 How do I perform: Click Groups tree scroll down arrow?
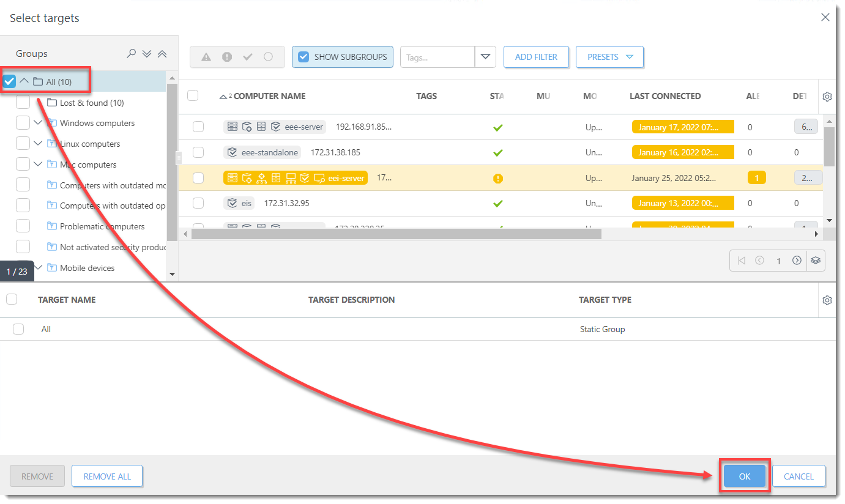pos(172,275)
